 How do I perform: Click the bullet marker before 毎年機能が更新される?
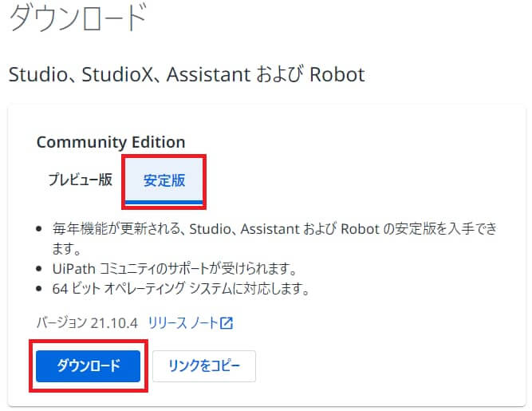click(38, 229)
